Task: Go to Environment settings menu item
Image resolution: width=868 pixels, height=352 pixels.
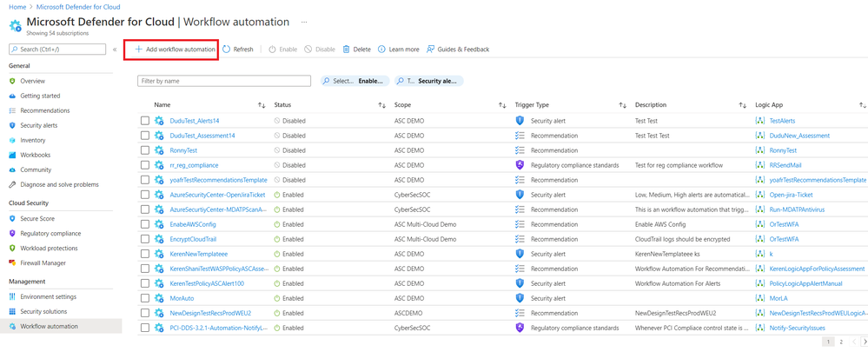Action: (x=49, y=297)
